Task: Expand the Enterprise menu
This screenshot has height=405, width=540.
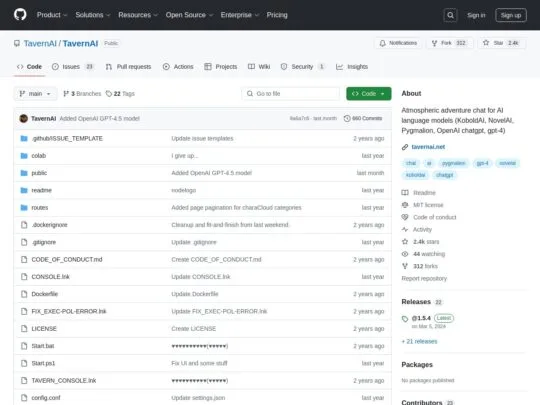Action: click(x=240, y=15)
